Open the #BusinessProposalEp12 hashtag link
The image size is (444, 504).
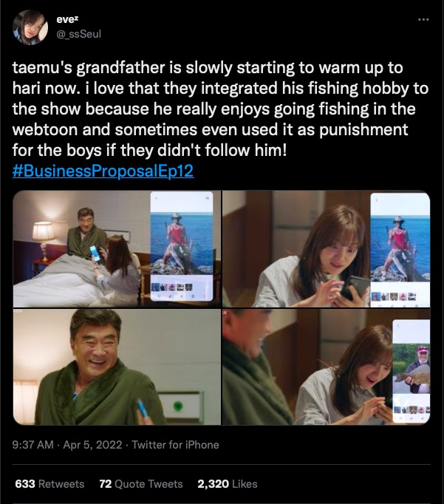click(x=103, y=171)
